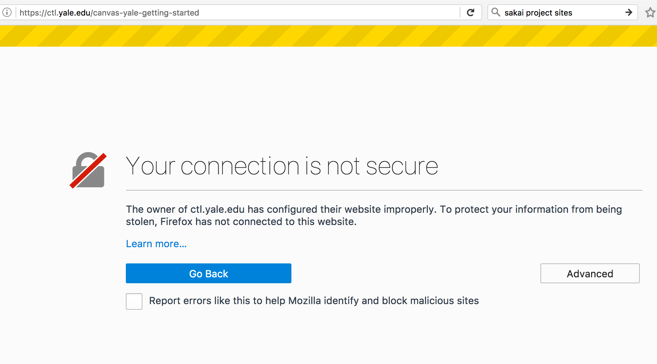Screen dimensions: 657x364
Task: Click 'canvas-yale-getting-started' in the URL
Action: [x=146, y=13]
